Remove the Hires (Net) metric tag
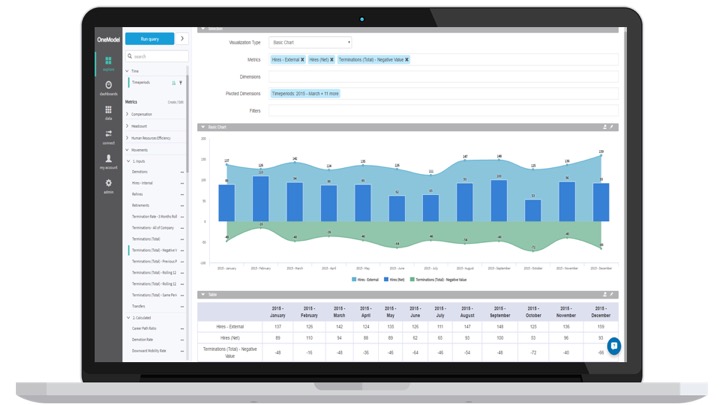This screenshot has height=405, width=720. 332,60
